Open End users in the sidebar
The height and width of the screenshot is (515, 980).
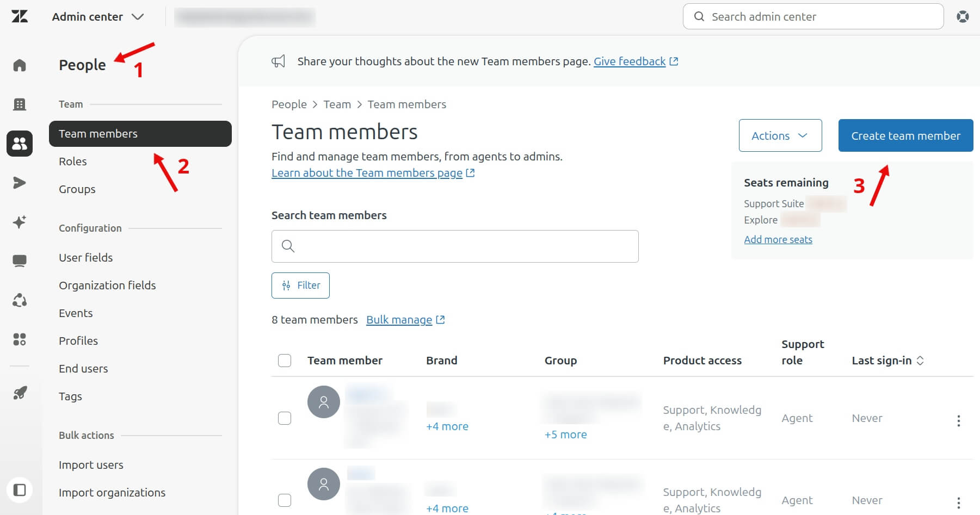[83, 369]
